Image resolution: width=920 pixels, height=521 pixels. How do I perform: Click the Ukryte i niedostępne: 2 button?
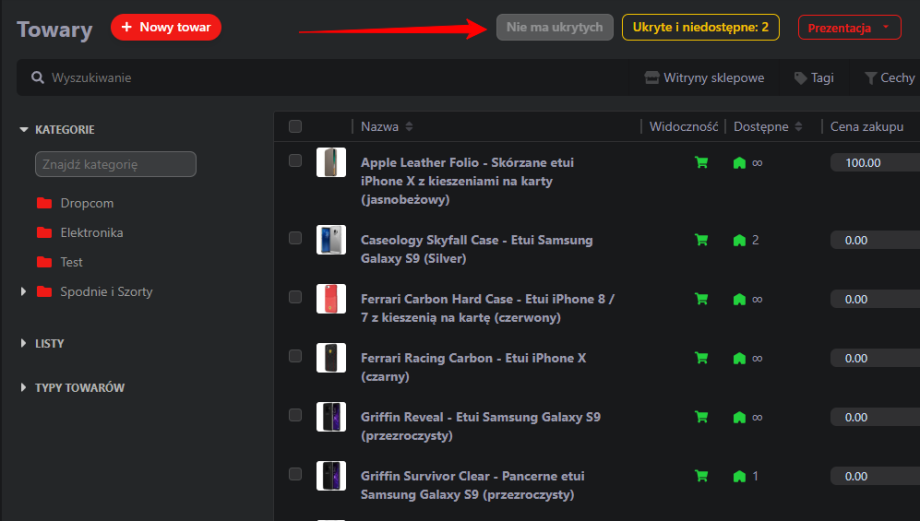pyautogui.click(x=700, y=27)
